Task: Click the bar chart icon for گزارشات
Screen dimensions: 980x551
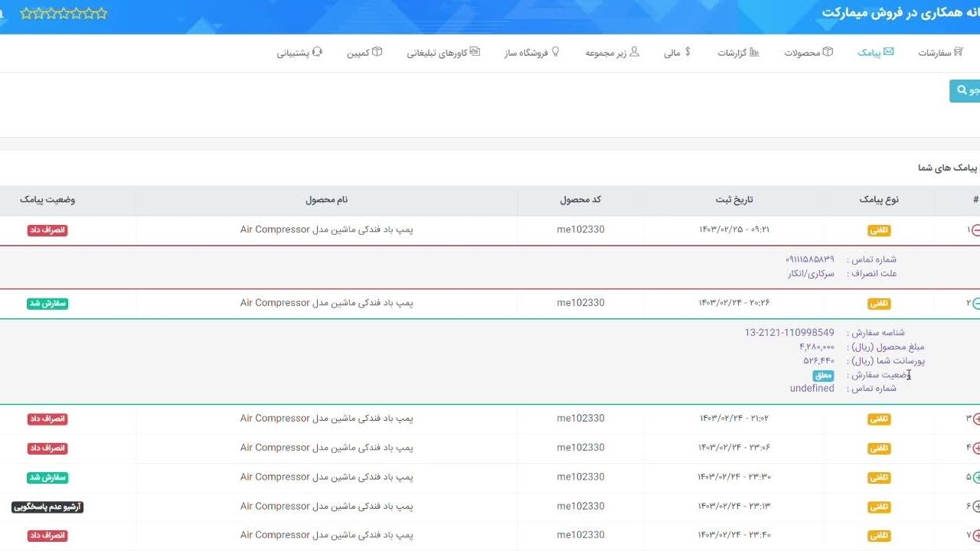Action: 754,52
